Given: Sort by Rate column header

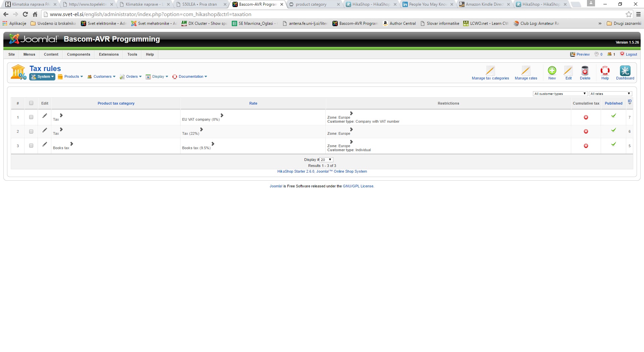Looking at the screenshot, I should pos(253,103).
